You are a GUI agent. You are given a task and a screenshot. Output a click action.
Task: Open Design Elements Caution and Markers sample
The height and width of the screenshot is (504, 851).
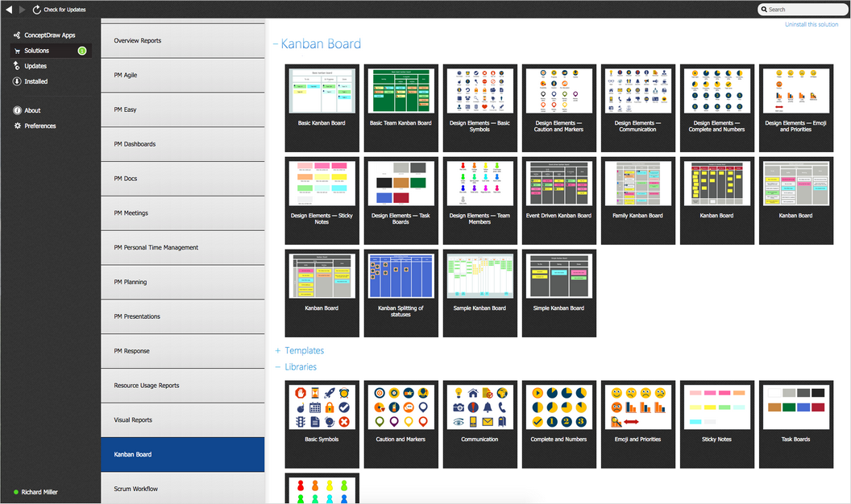[559, 109]
